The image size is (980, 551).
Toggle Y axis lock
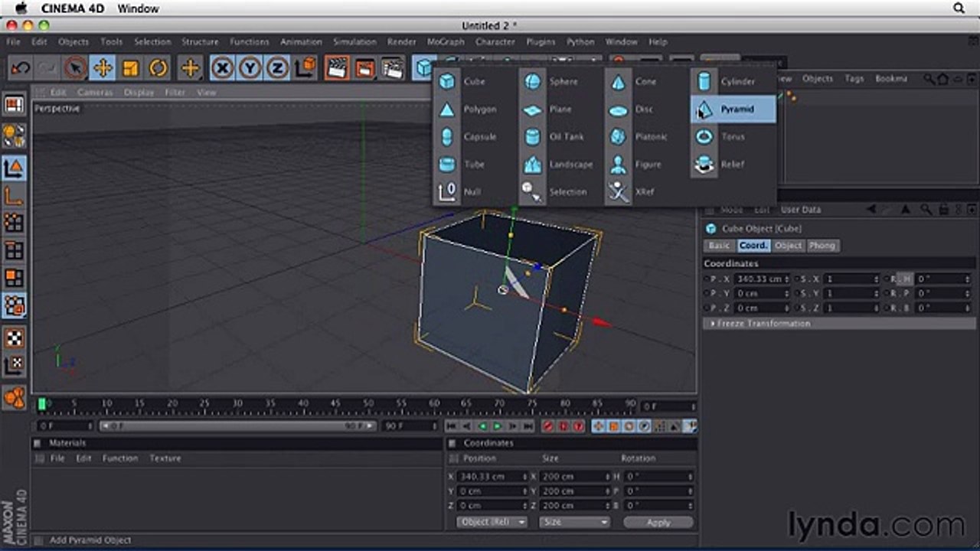[x=250, y=68]
